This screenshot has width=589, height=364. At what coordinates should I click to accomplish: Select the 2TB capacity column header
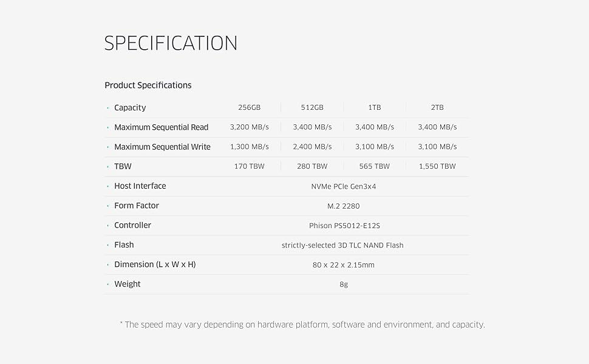click(437, 108)
